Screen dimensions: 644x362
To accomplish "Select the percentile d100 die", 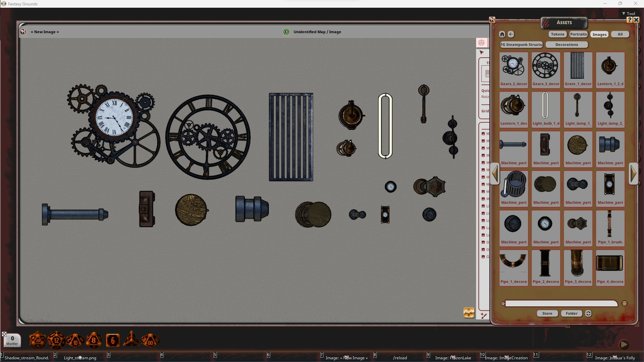I will [150, 340].
